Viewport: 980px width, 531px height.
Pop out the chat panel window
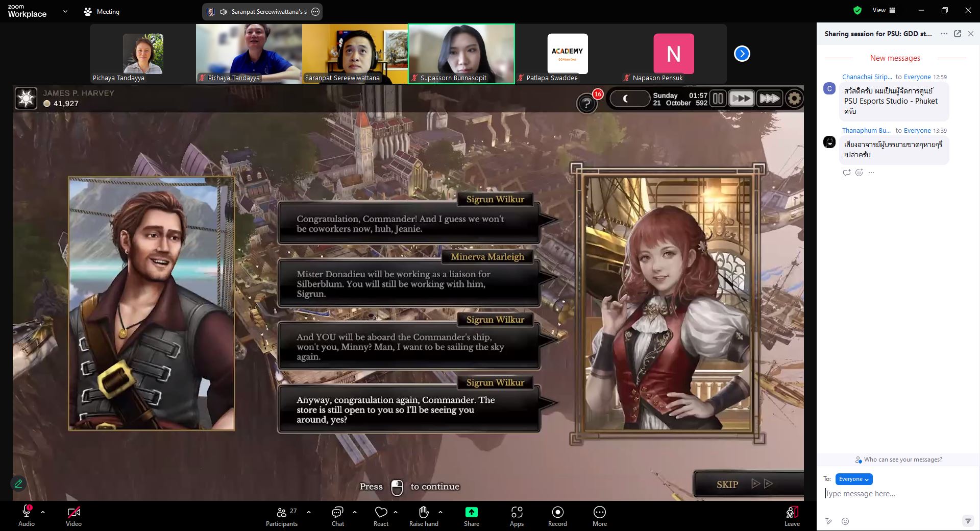click(958, 34)
